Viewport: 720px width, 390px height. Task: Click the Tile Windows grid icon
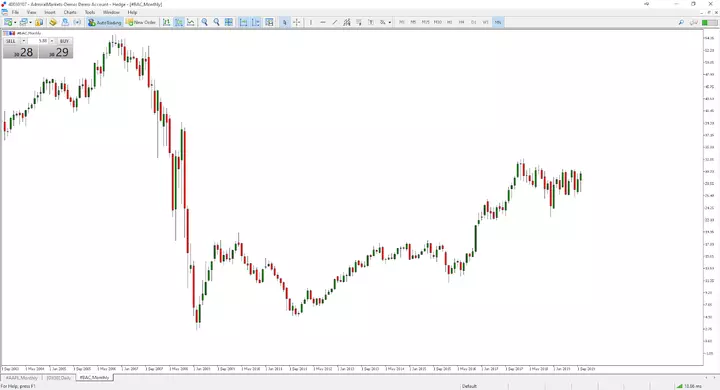(x=228, y=22)
